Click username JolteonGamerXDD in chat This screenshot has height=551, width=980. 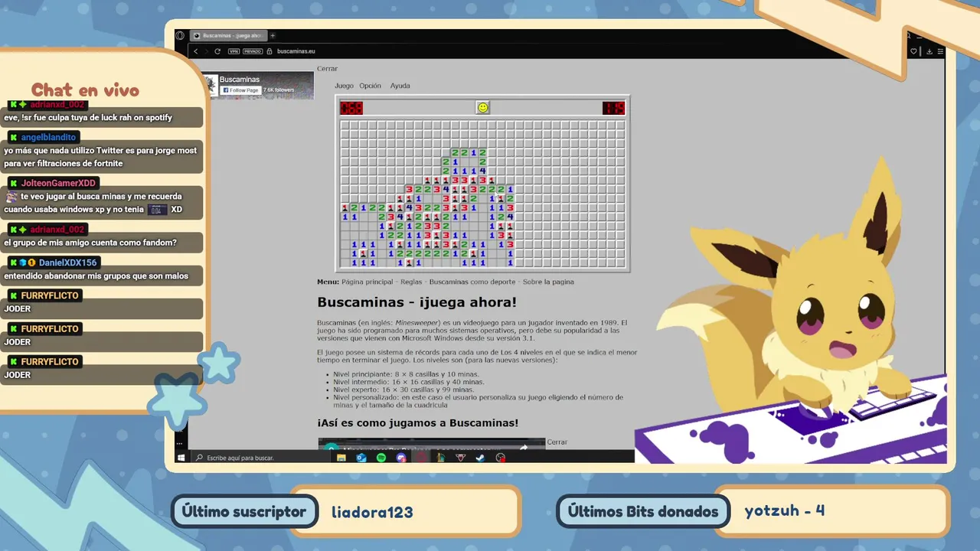coord(58,183)
